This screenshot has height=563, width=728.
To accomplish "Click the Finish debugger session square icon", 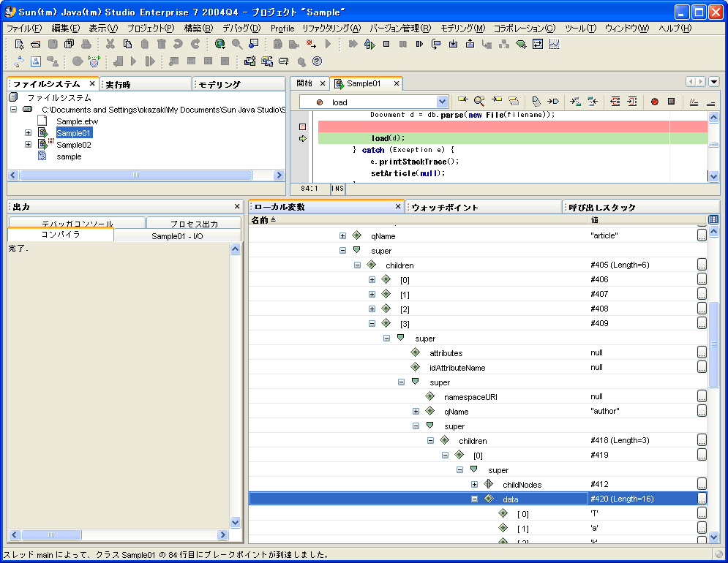I will pos(386,44).
